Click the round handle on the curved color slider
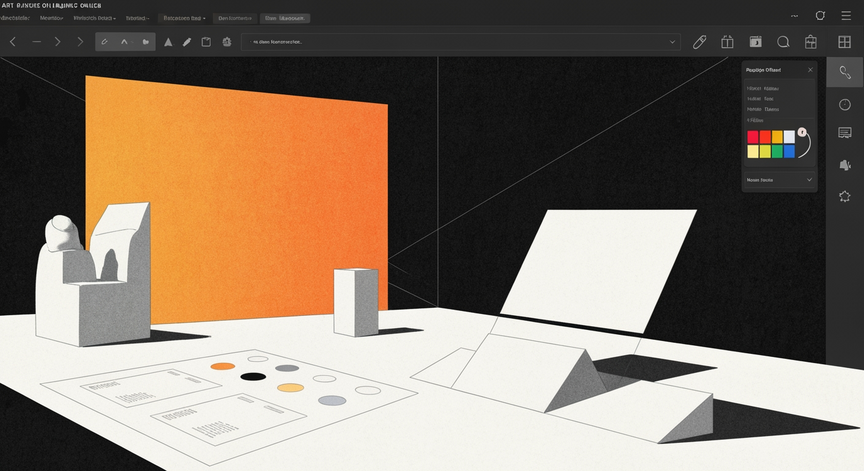 tap(802, 132)
